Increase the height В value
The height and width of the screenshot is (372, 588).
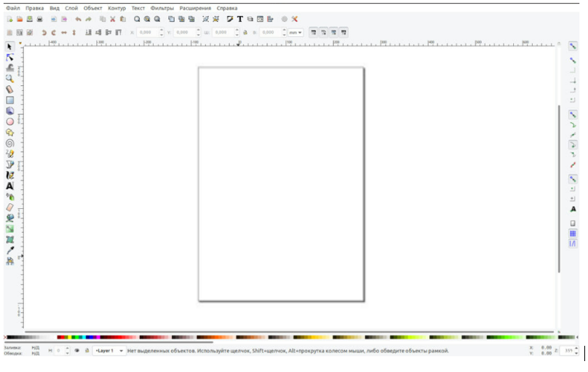pos(284,31)
